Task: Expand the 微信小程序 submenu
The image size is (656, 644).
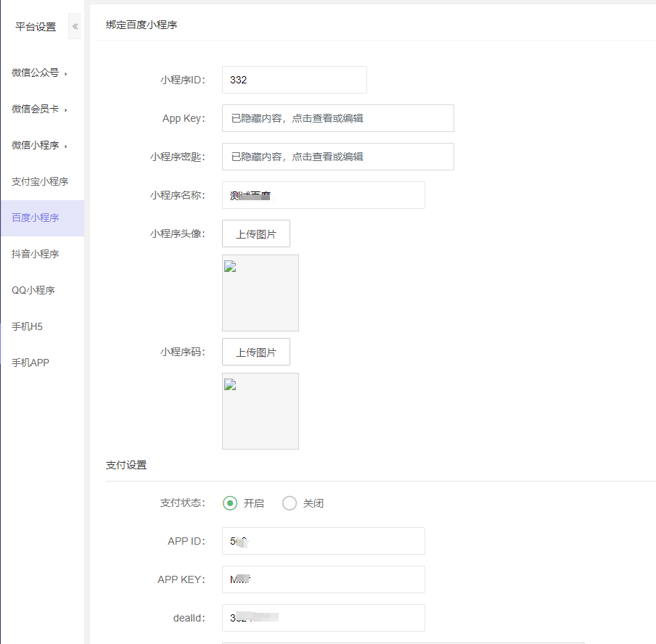Action: tap(39, 146)
